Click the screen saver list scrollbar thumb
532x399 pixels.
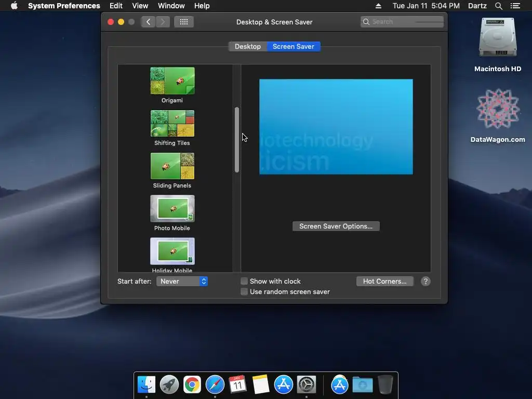pos(237,140)
